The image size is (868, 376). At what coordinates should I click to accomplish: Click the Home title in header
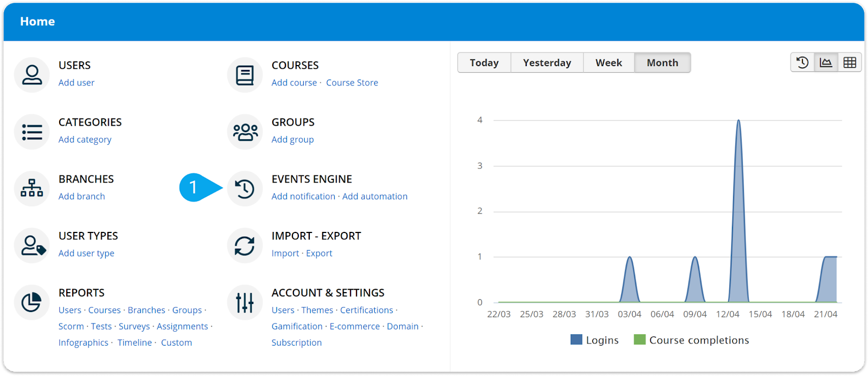click(x=37, y=22)
